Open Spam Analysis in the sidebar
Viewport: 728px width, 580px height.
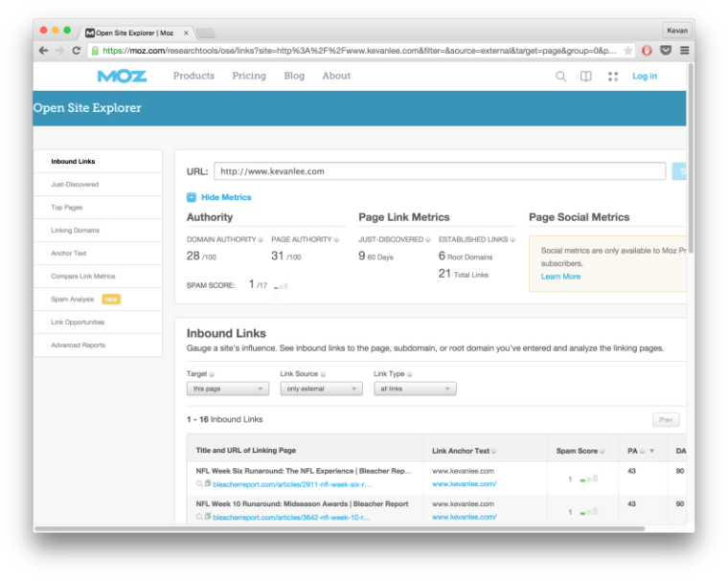73,300
